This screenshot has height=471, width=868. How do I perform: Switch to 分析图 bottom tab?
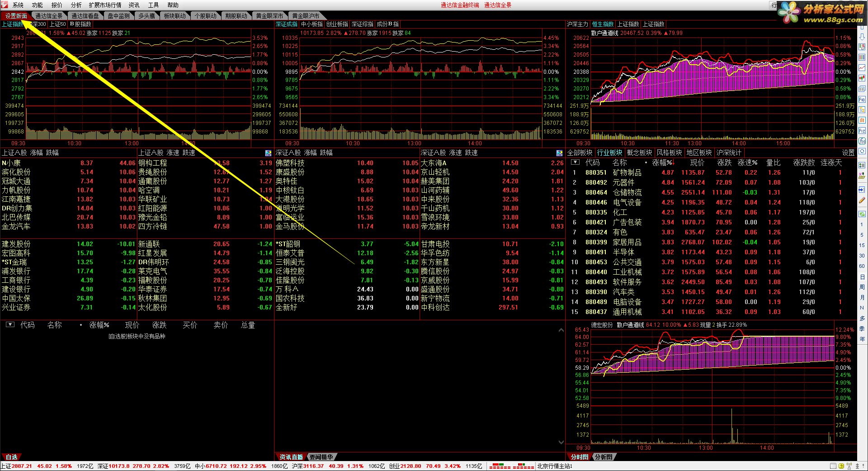[x=604, y=457]
